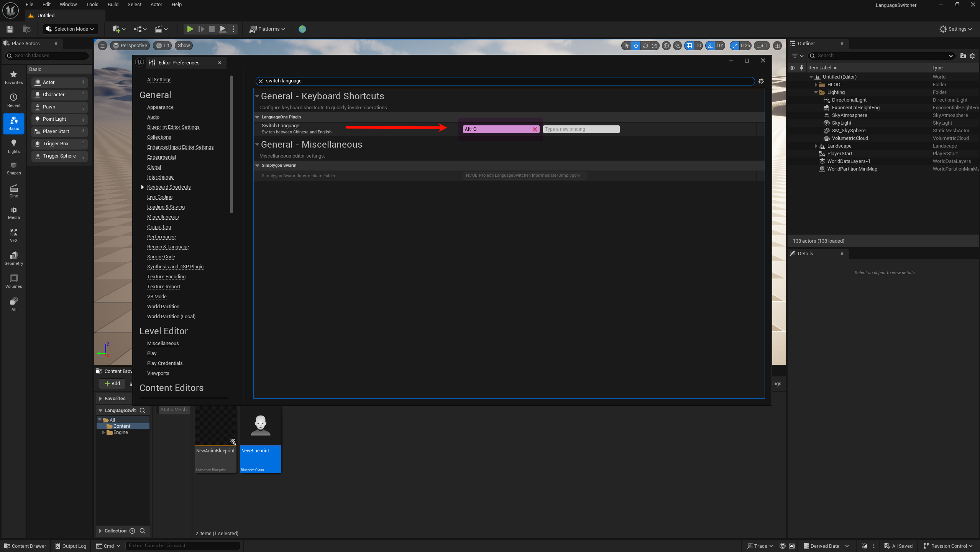
Task: Activate the viewport select arrow tool
Action: [627, 46]
